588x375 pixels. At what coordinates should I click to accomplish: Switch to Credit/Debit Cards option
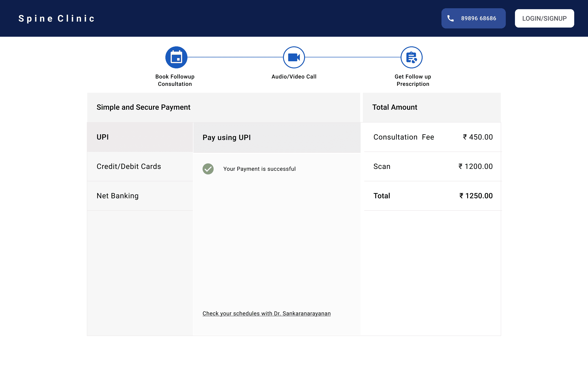coord(140,166)
